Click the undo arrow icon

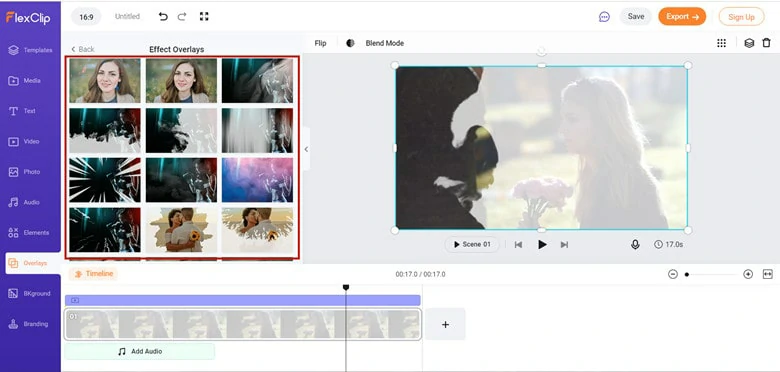coord(163,16)
